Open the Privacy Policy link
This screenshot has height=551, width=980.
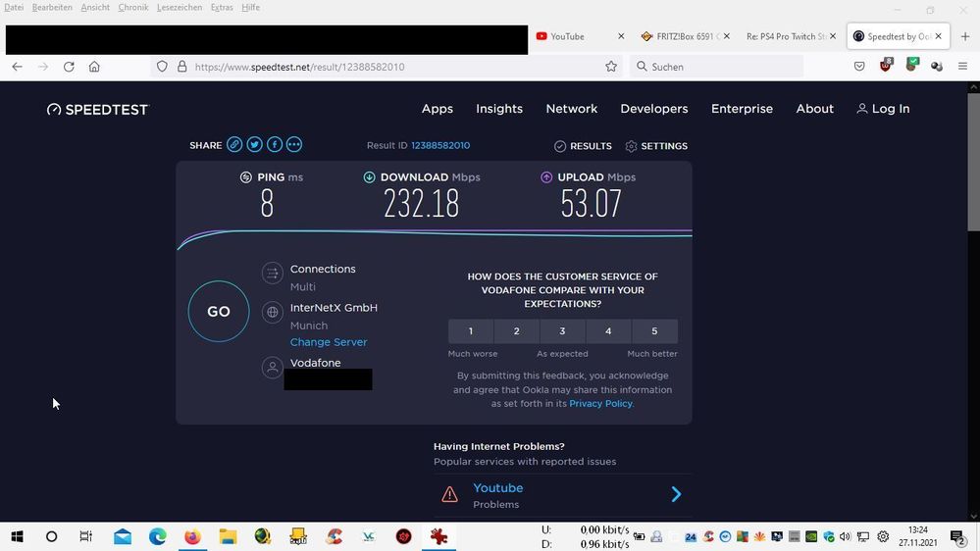(x=600, y=404)
